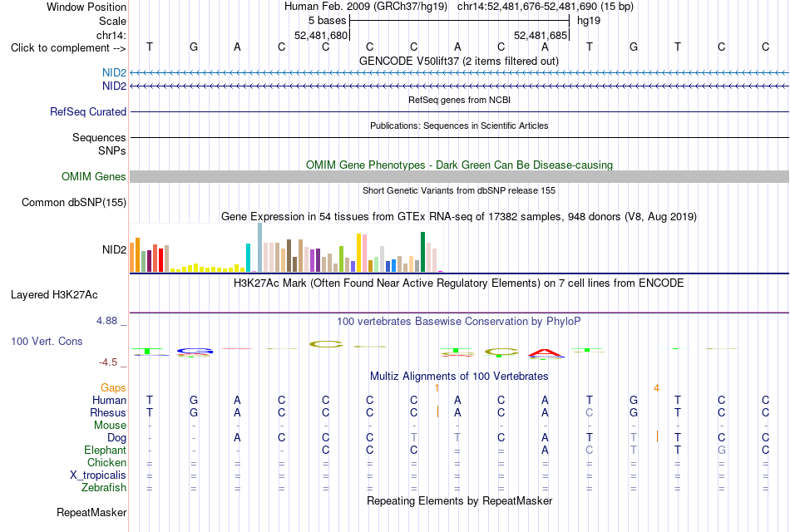Select the Elephant species label
790x532 pixels.
(105, 450)
